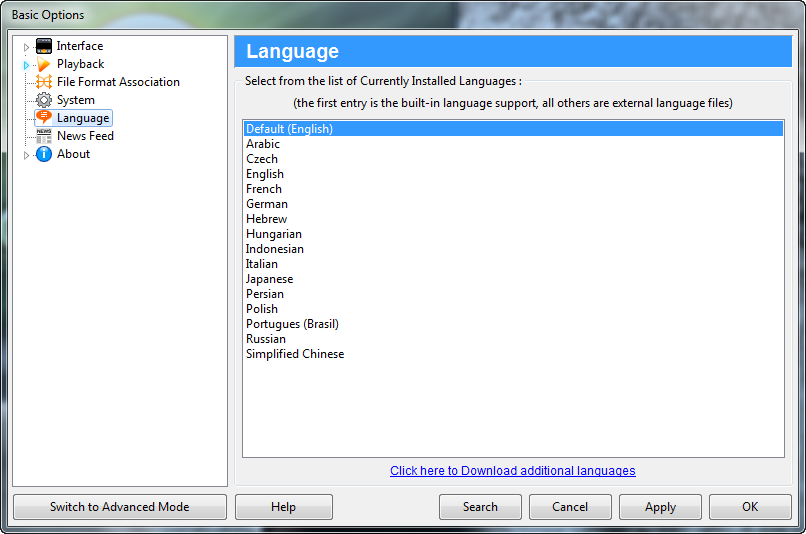Select Polish in the language list

[514, 309]
